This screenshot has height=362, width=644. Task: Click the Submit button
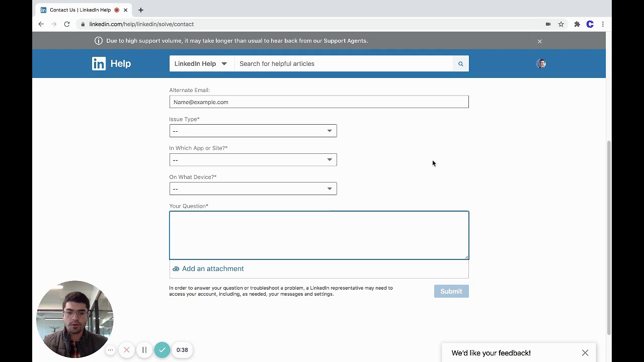click(x=451, y=291)
